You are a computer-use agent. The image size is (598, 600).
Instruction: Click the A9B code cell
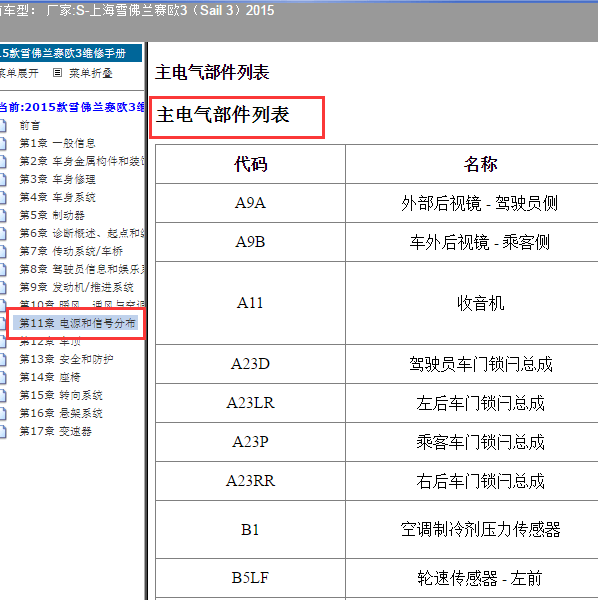[x=251, y=242]
